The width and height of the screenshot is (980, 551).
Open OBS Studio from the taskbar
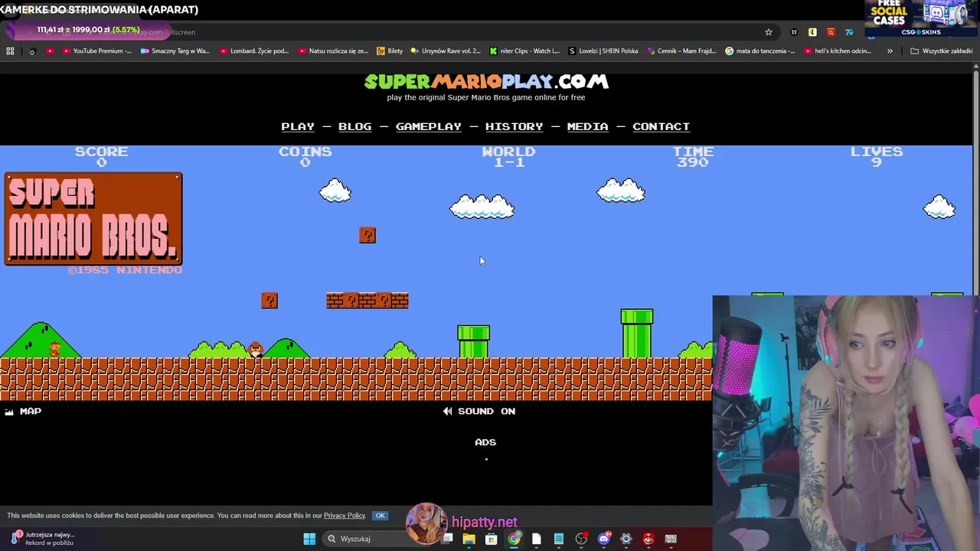coord(581,539)
